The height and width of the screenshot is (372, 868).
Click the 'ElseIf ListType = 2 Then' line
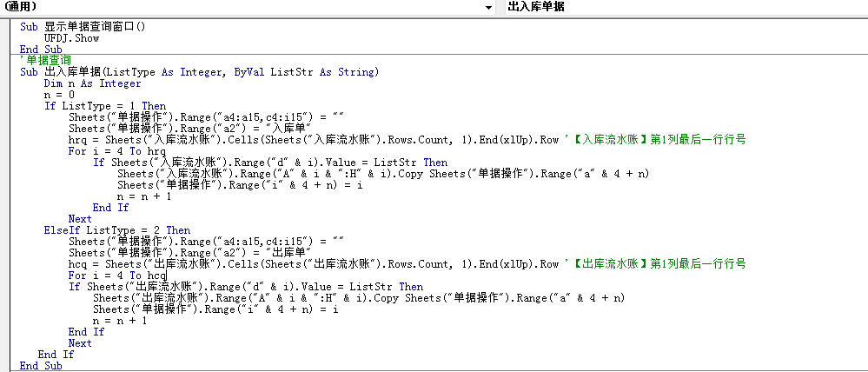(x=117, y=230)
